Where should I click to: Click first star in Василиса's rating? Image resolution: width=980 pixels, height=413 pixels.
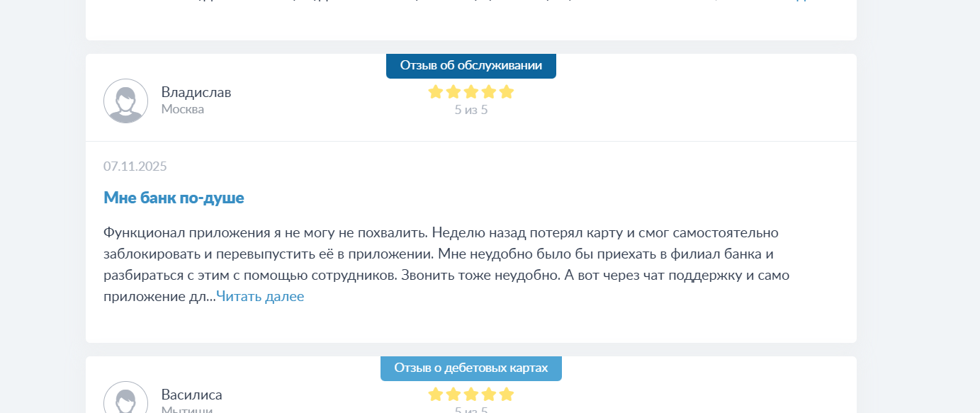[436, 395]
